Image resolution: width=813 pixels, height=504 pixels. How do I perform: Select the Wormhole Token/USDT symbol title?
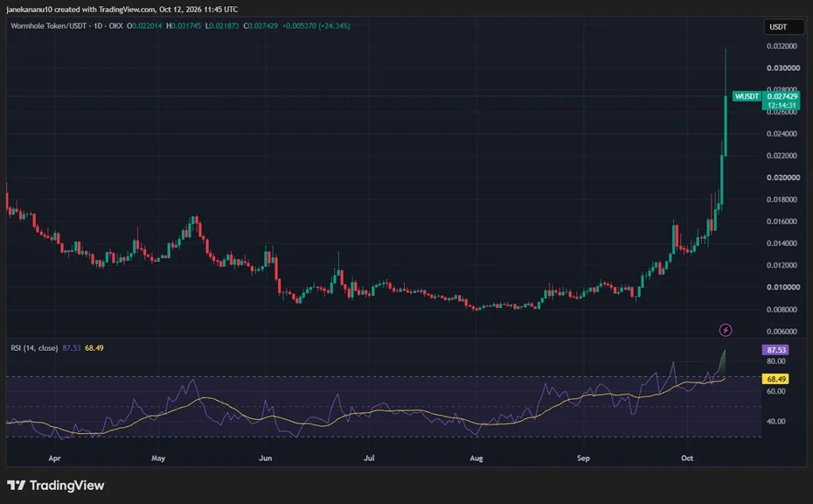click(x=48, y=25)
